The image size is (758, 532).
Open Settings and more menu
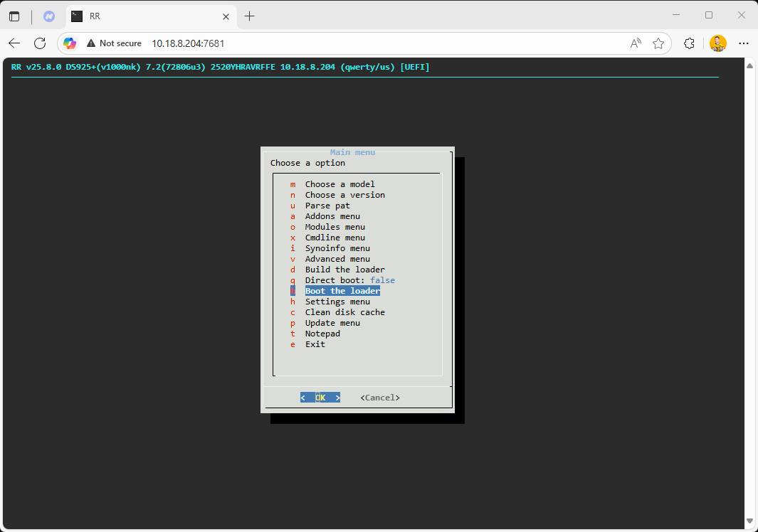coord(744,43)
